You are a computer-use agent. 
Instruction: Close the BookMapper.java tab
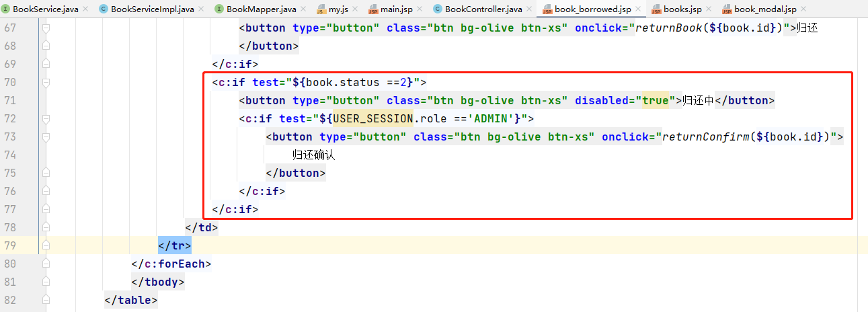[303, 9]
